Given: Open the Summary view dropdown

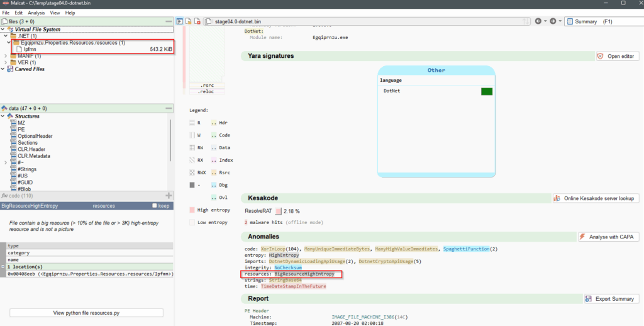Looking at the screenshot, I should (x=602, y=21).
